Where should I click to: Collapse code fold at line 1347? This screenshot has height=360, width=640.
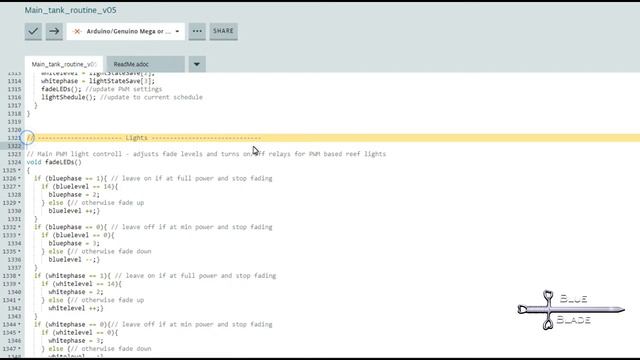click(x=19, y=349)
